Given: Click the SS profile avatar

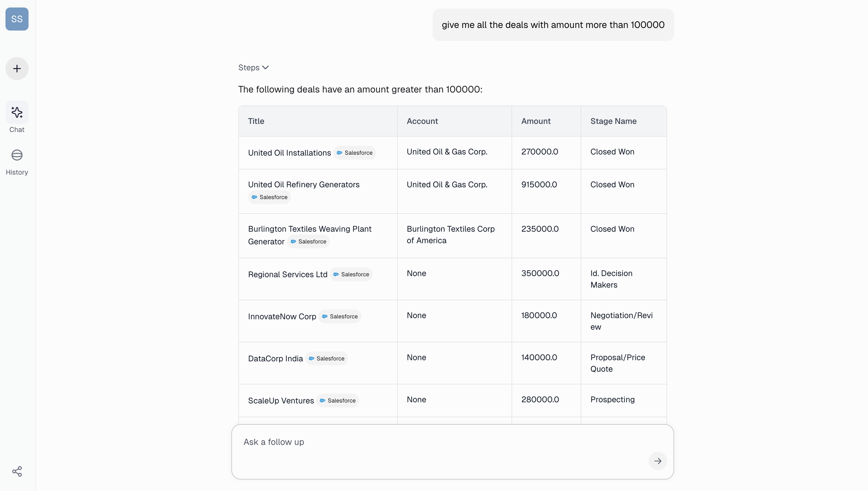Looking at the screenshot, I should [17, 19].
